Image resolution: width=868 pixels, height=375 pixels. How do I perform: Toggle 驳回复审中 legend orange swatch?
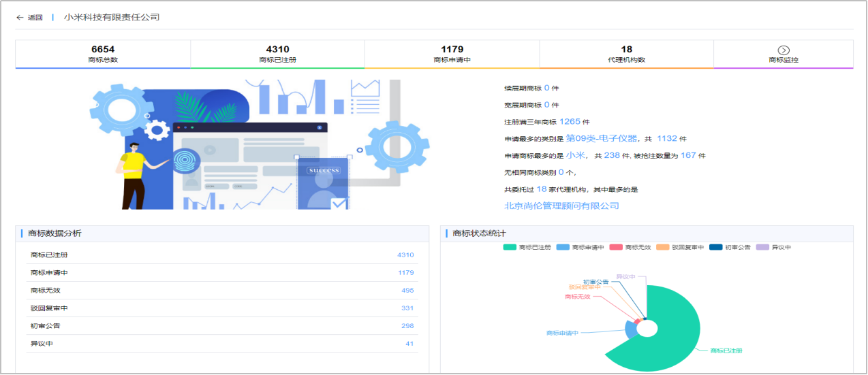coord(662,247)
